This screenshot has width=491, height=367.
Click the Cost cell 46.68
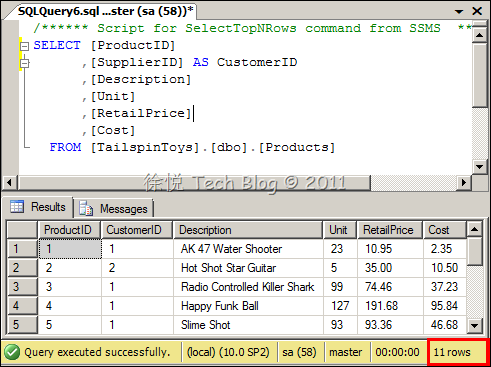(445, 325)
